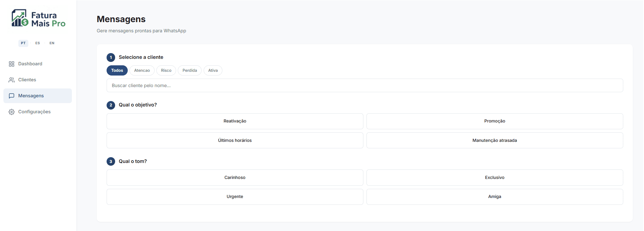Pick Últimos horários objective
Screen dimensions: 644x231
(235, 141)
